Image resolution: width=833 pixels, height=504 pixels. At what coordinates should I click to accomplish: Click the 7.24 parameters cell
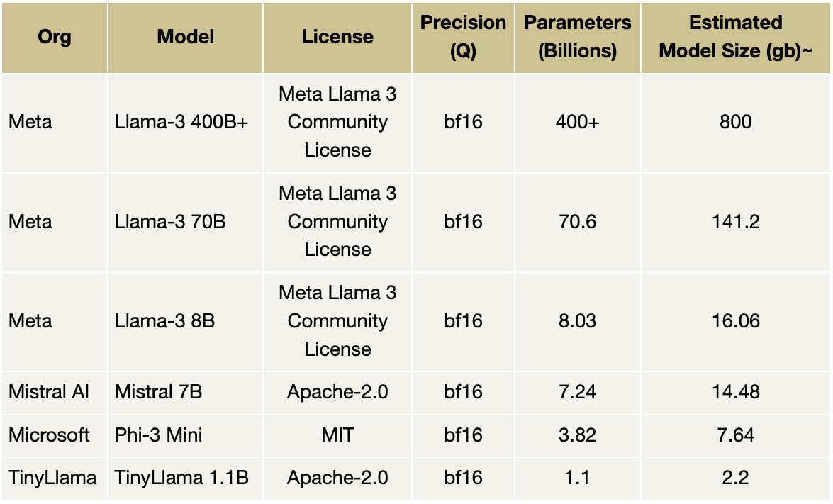click(577, 392)
